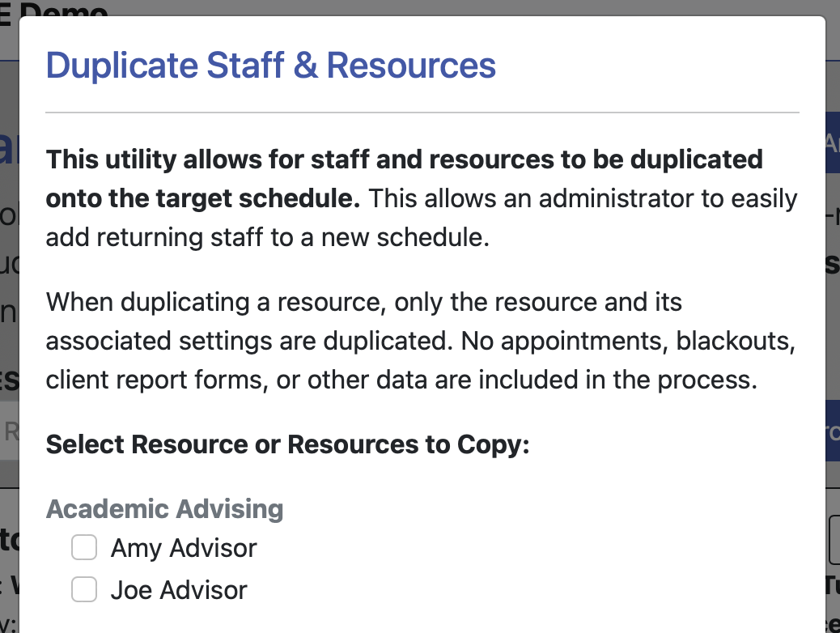Click the partially hidden input field on the left
The height and width of the screenshot is (633, 840).
click(x=10, y=432)
